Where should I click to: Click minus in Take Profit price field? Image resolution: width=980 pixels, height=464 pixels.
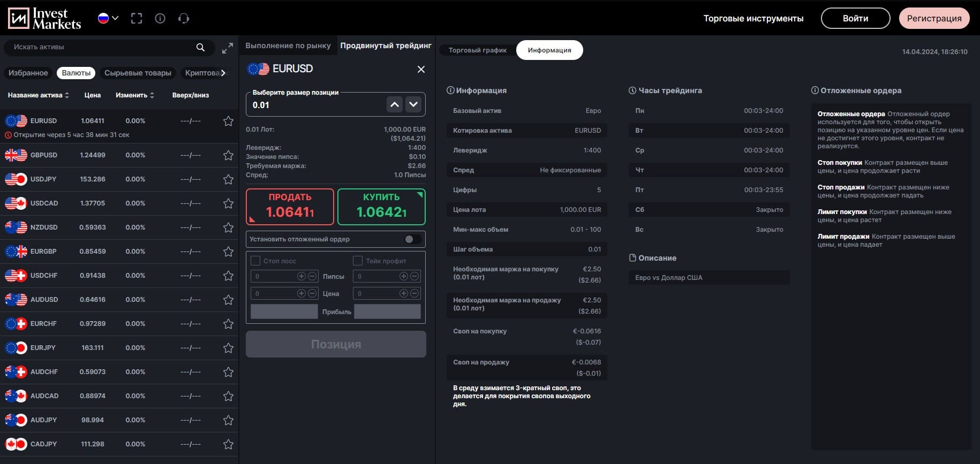click(414, 293)
